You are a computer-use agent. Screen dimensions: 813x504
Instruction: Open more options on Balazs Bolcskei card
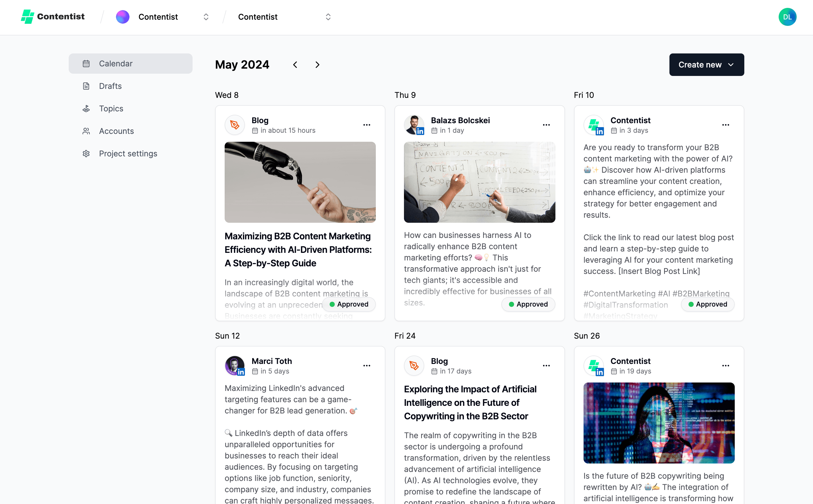[x=546, y=125]
